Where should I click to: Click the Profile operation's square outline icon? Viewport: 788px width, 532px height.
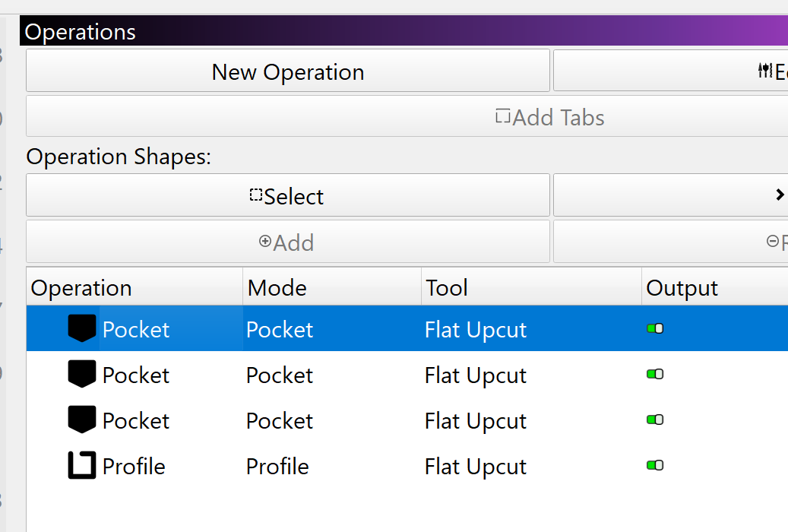coord(82,465)
